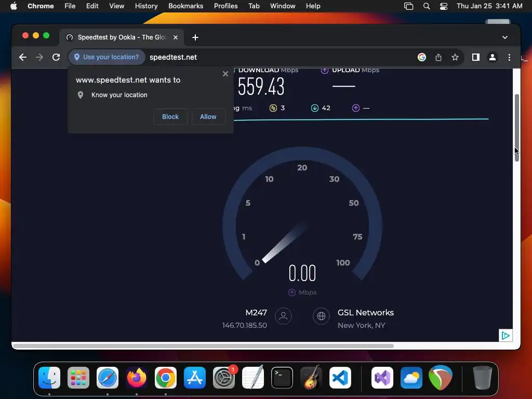The image size is (532, 399).
Task: Close the Speedtest by Ookla tab
Action: coord(176,37)
